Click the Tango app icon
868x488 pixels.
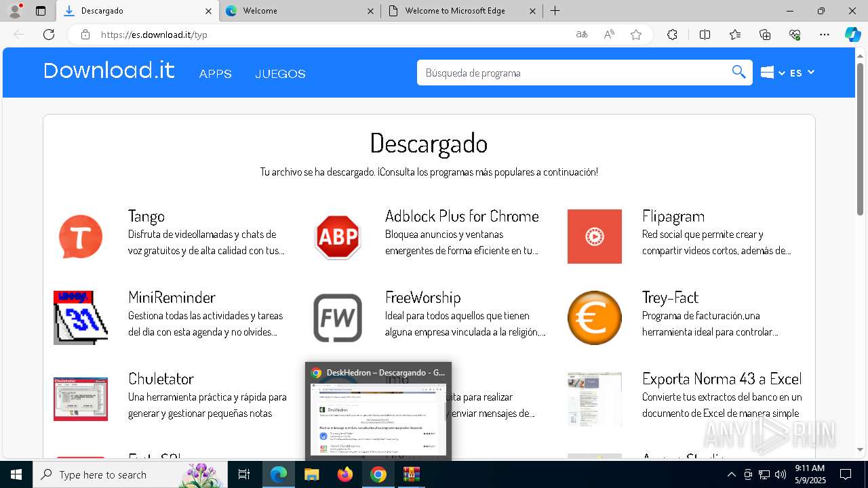[81, 237]
